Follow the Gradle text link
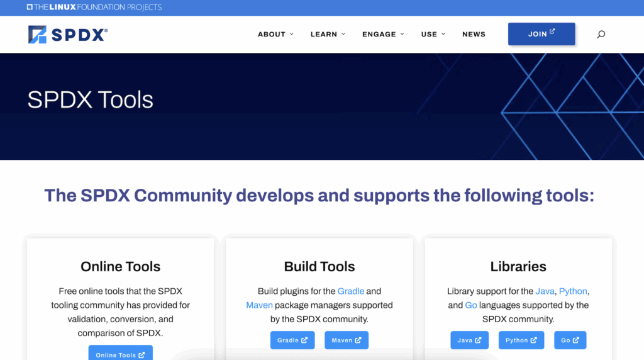Image resolution: width=644 pixels, height=360 pixels. click(x=351, y=291)
